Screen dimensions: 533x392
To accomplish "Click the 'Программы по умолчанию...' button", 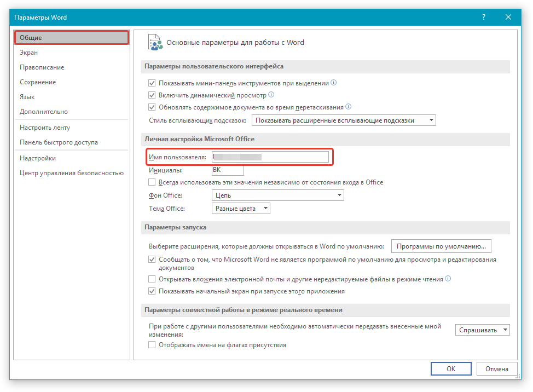I will (441, 246).
